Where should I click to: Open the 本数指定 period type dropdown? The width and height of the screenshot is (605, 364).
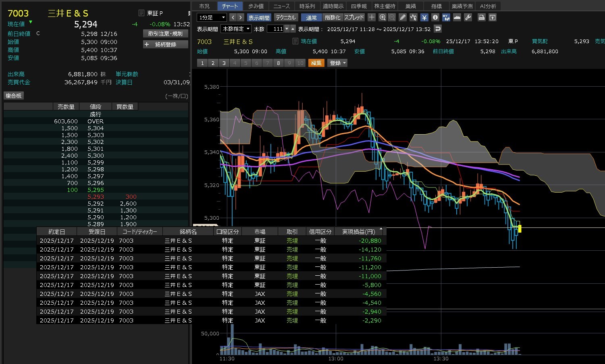click(x=236, y=29)
